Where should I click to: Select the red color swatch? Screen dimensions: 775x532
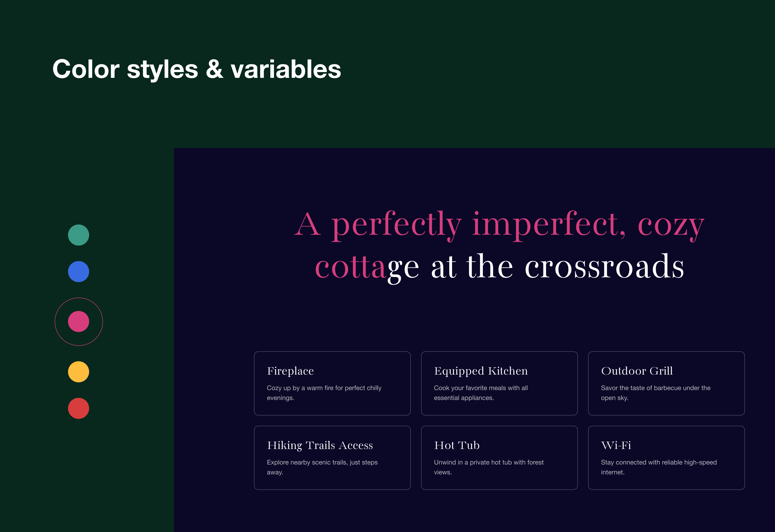(78, 408)
